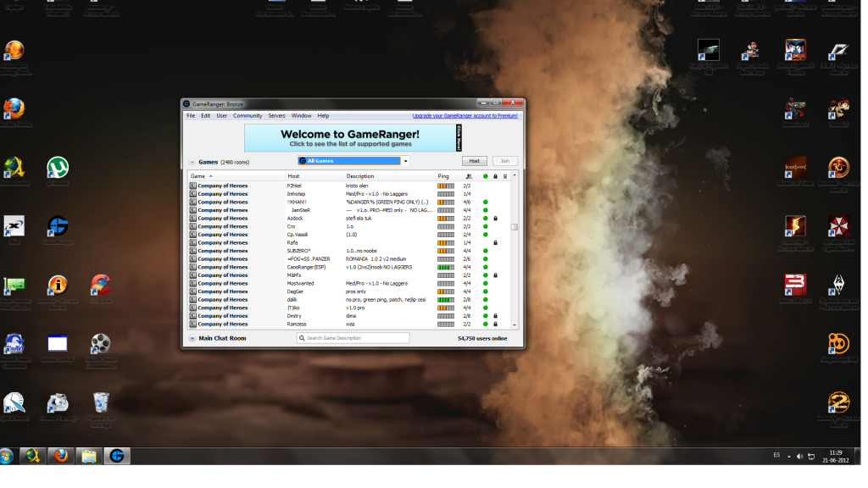Screen dimensions: 868x488
Task: Expand the Main Chat Room section
Action: pos(192,338)
